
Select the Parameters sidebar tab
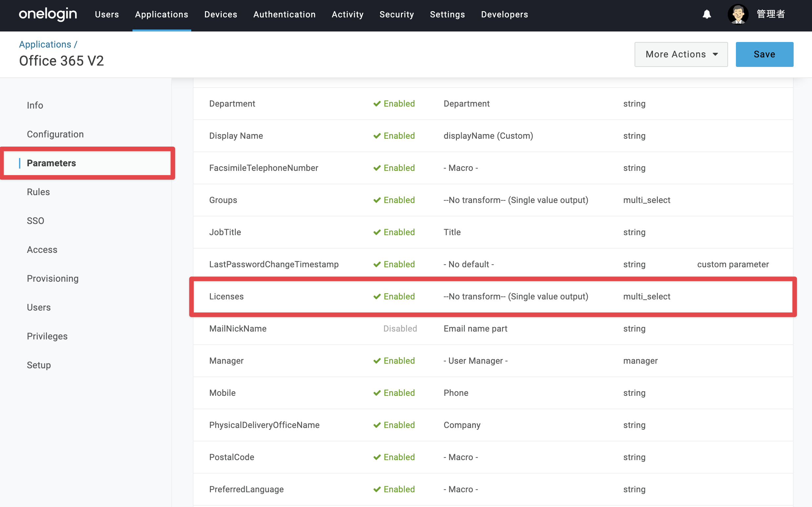pos(51,163)
